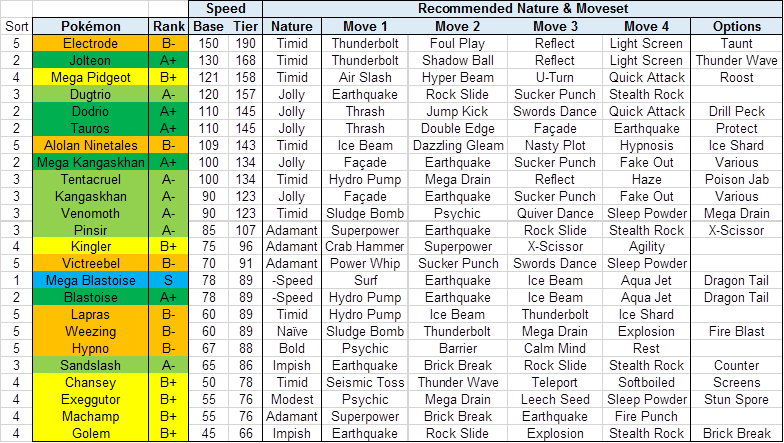Select the Dugtrio cell

click(x=90, y=94)
